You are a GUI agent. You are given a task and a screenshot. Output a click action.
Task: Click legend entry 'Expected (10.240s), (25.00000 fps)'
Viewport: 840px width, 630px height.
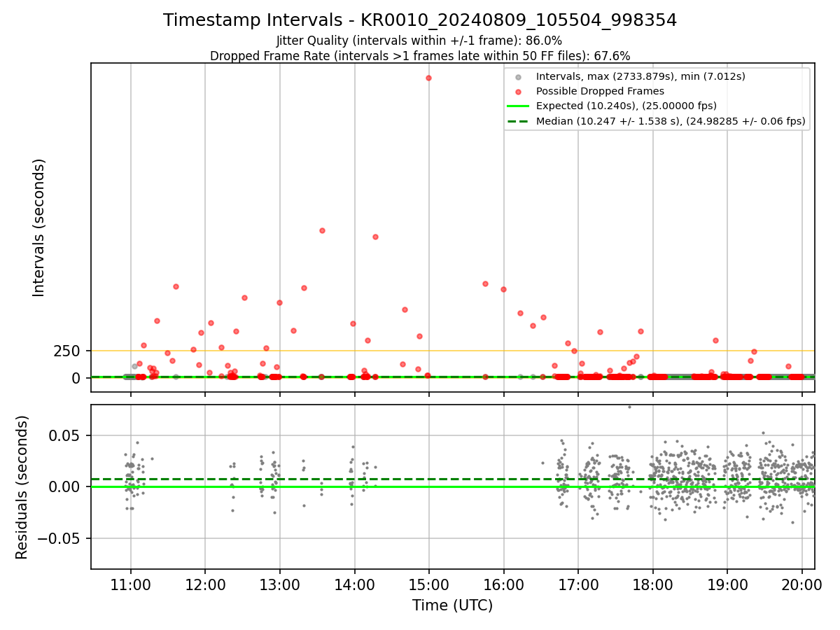pyautogui.click(x=626, y=106)
